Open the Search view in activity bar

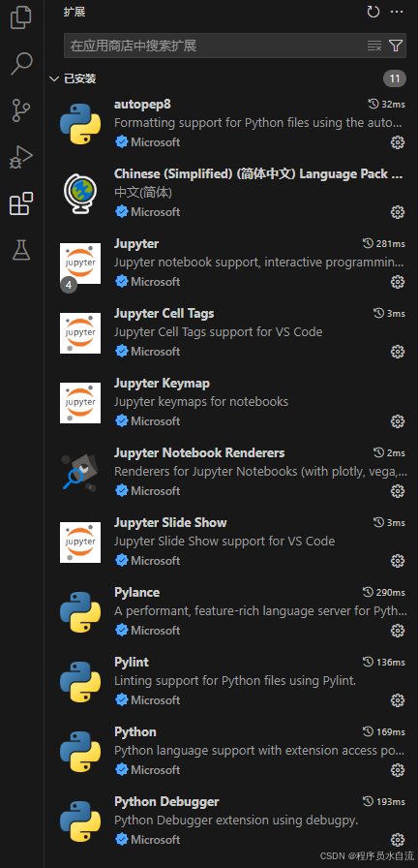(x=21, y=64)
